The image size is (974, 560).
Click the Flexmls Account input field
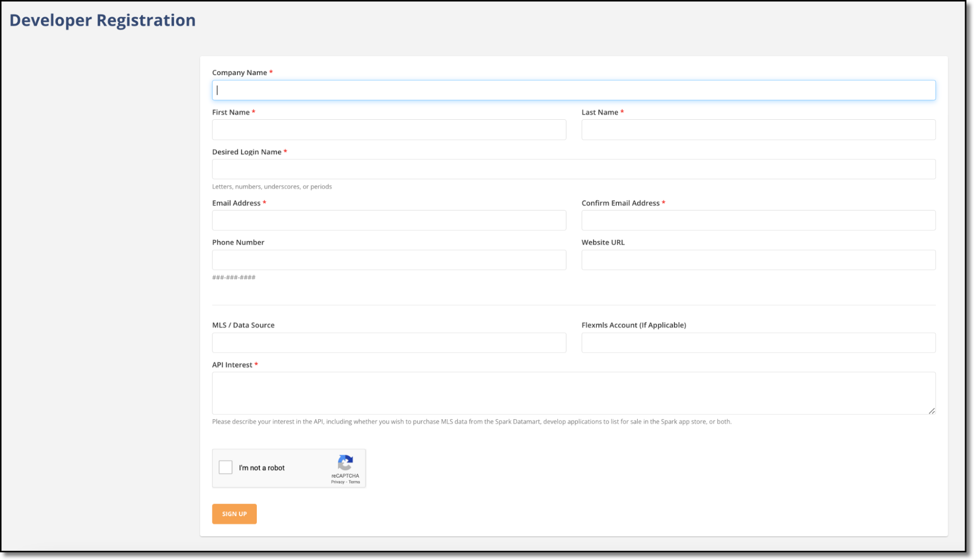click(758, 343)
